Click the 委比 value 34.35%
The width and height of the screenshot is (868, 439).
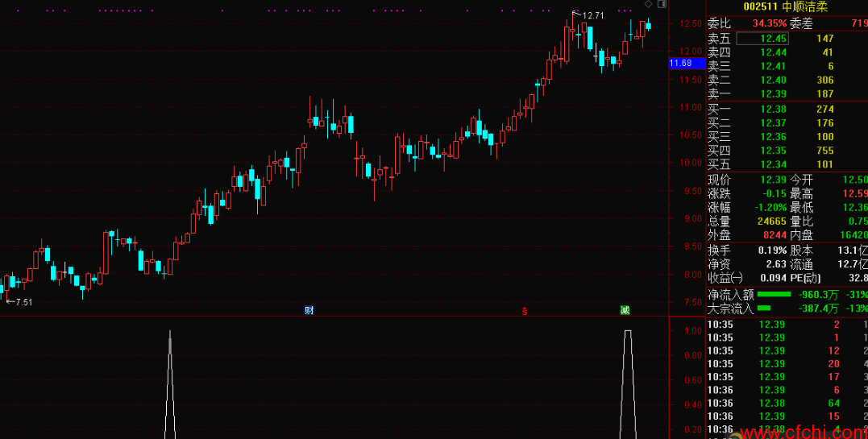point(769,23)
